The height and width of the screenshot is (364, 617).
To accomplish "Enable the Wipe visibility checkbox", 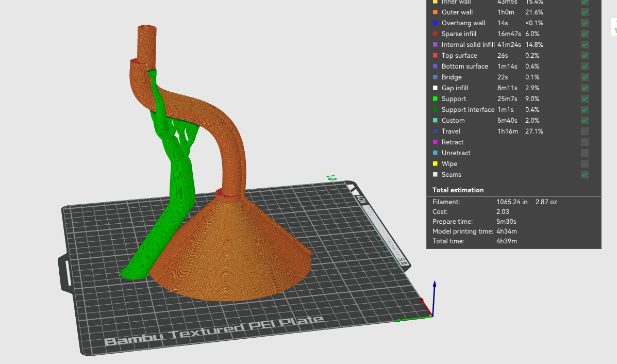I will coord(585,164).
